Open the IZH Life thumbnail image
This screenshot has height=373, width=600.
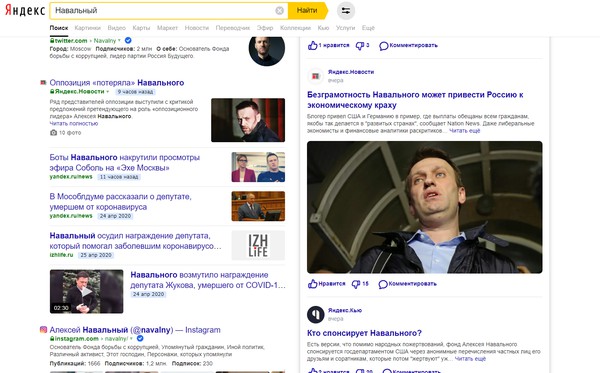tap(258, 245)
